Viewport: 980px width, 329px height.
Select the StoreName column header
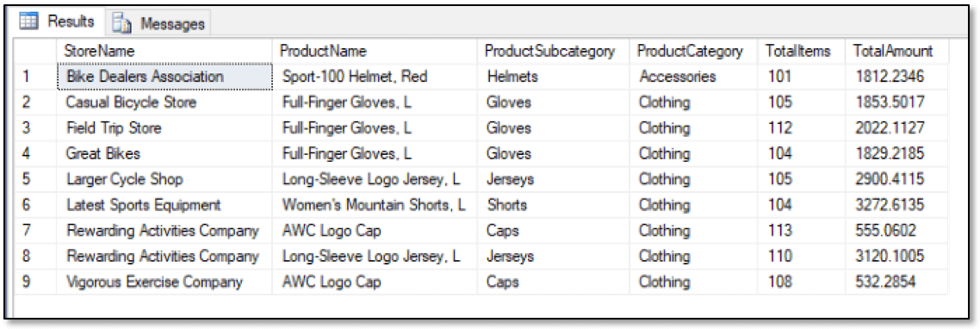pyautogui.click(x=165, y=52)
